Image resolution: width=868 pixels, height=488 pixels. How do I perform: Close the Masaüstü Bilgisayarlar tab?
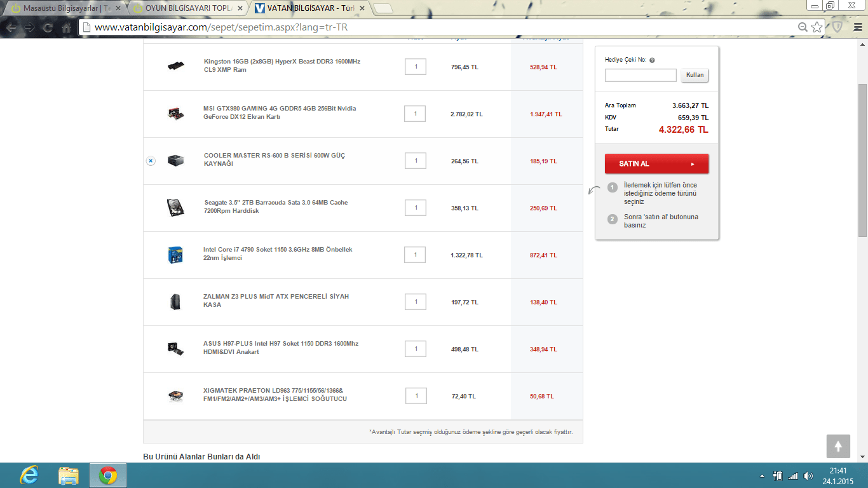(118, 9)
